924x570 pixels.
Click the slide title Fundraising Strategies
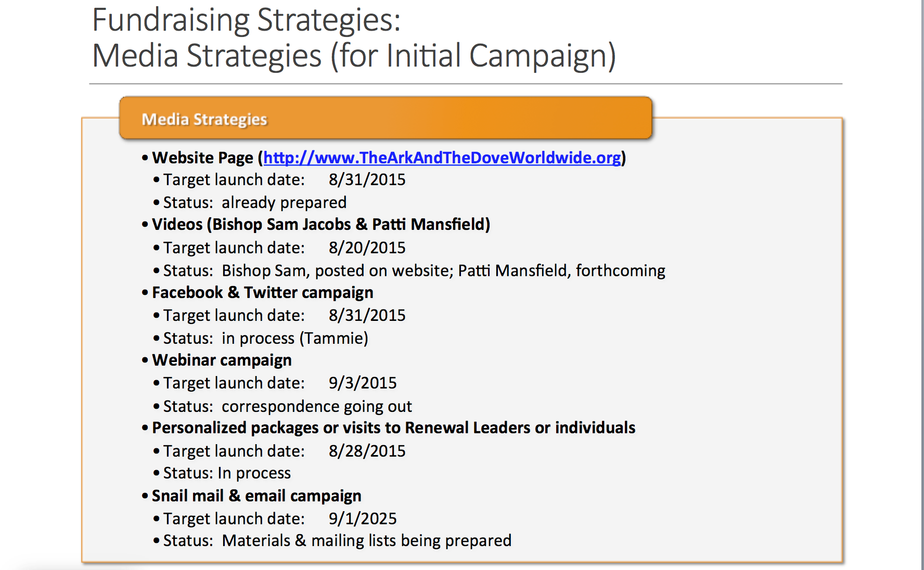(246, 20)
